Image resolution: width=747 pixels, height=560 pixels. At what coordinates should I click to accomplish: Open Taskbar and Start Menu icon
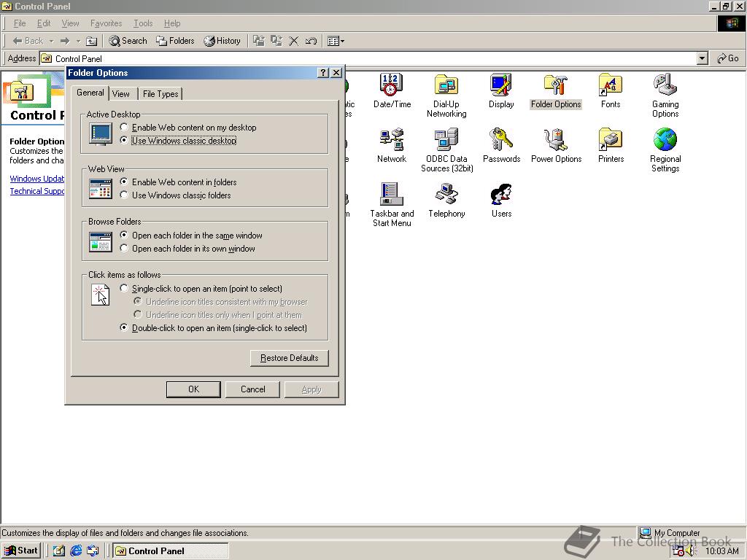coord(392,205)
